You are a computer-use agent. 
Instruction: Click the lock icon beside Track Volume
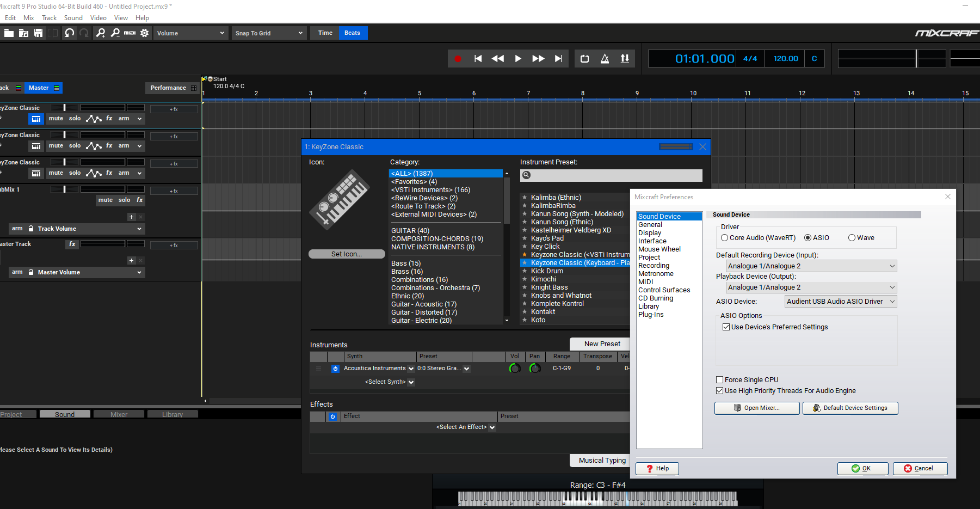point(31,229)
